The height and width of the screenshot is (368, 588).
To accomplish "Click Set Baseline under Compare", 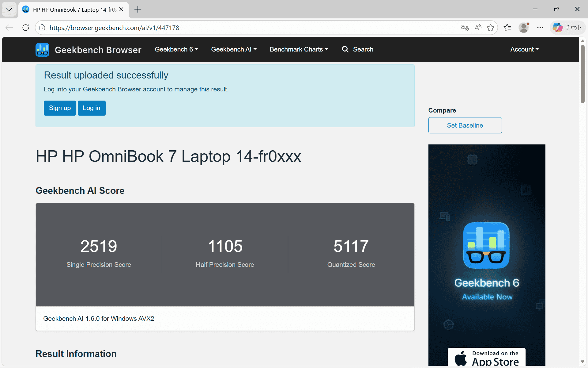I will coord(465,125).
